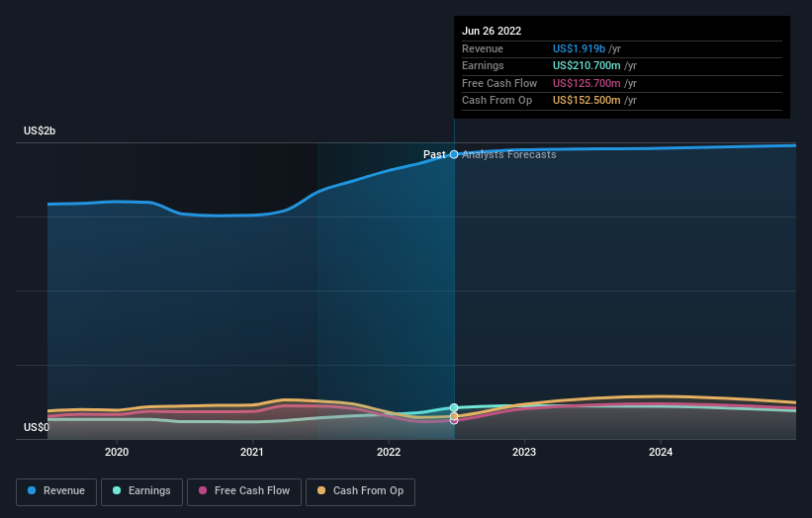The image size is (812, 518).
Task: Click the US$125.700m free cash flow value
Action: [586, 83]
